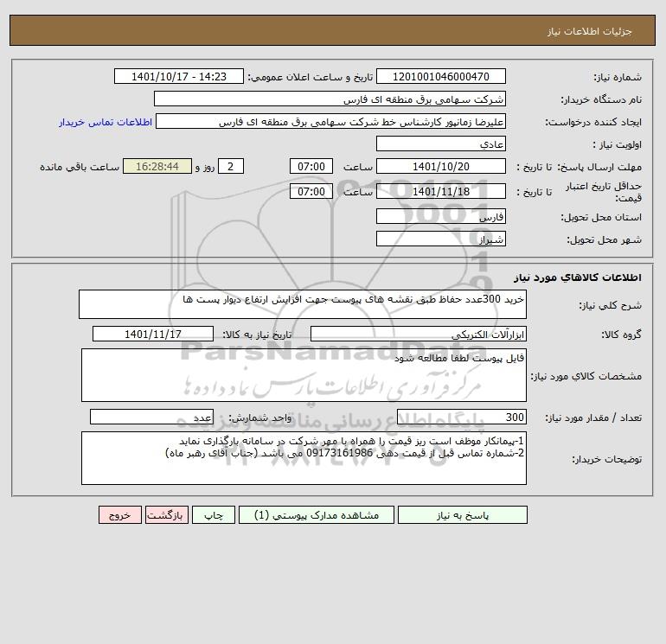Viewport: 666px width, 644px height.
Task: Click the remaining days field '2'
Action: pyautogui.click(x=231, y=167)
